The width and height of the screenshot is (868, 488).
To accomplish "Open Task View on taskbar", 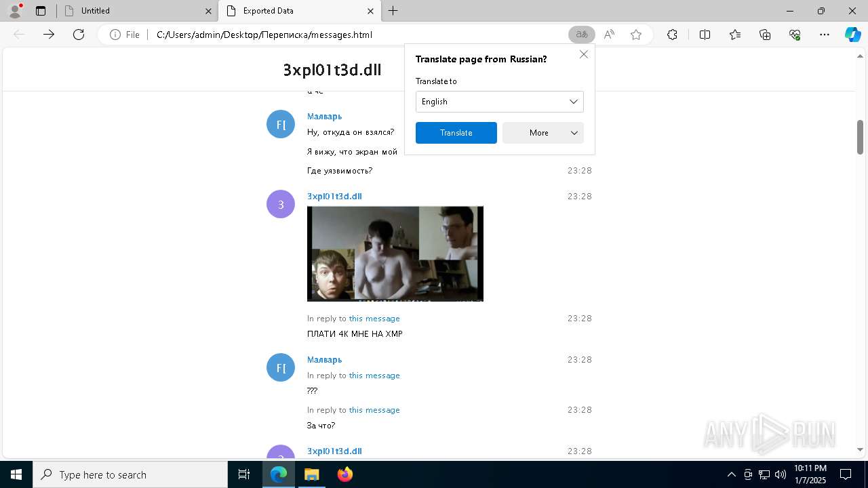I will (244, 474).
